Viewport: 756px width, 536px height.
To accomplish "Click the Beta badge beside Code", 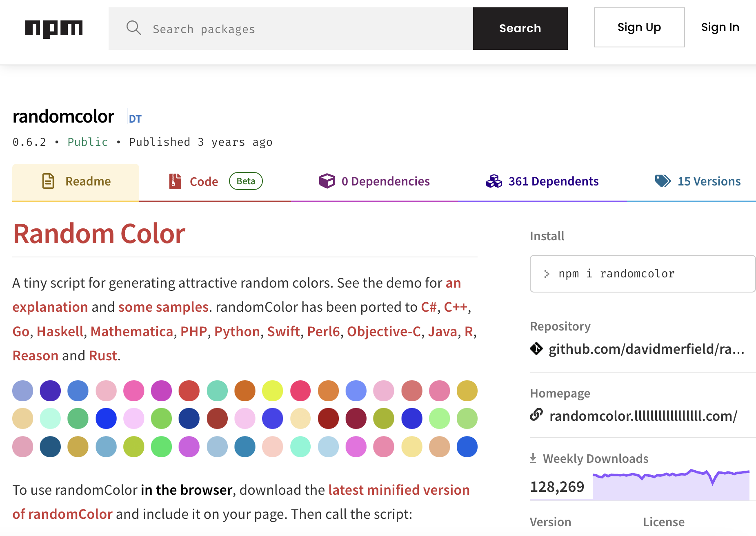I will click(x=246, y=181).
